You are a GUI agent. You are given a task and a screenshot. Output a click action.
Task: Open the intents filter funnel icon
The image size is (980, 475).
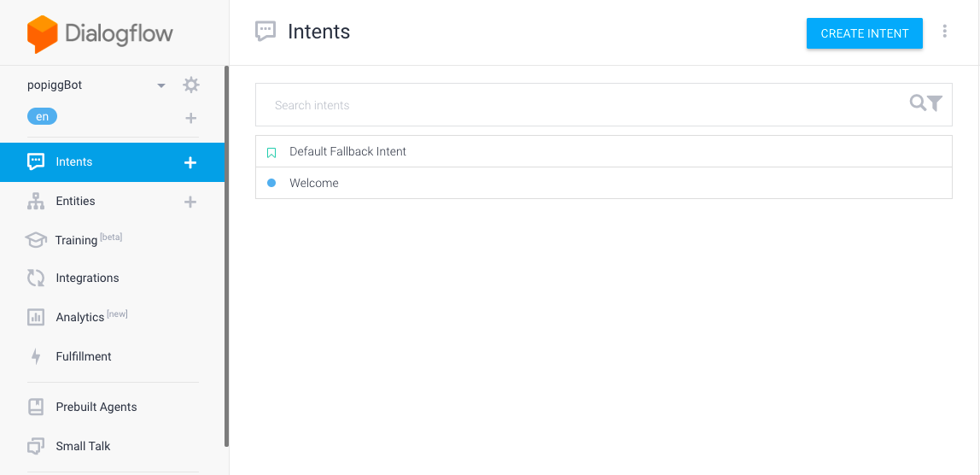[936, 103]
